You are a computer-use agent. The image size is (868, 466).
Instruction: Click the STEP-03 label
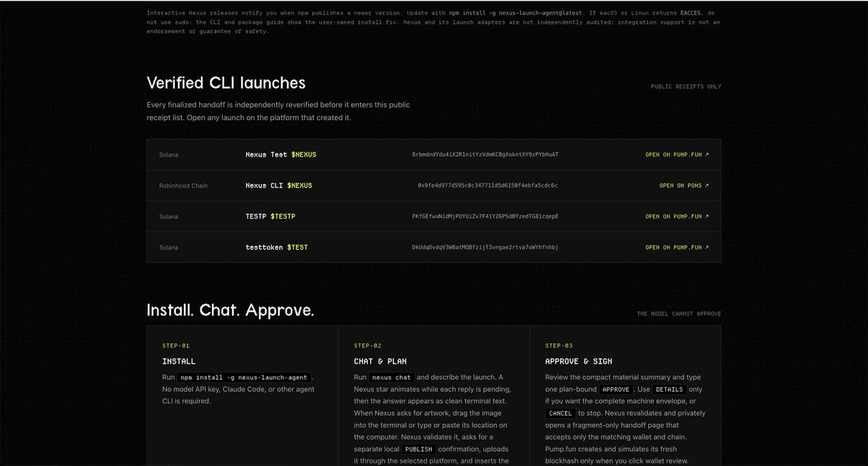(x=559, y=346)
